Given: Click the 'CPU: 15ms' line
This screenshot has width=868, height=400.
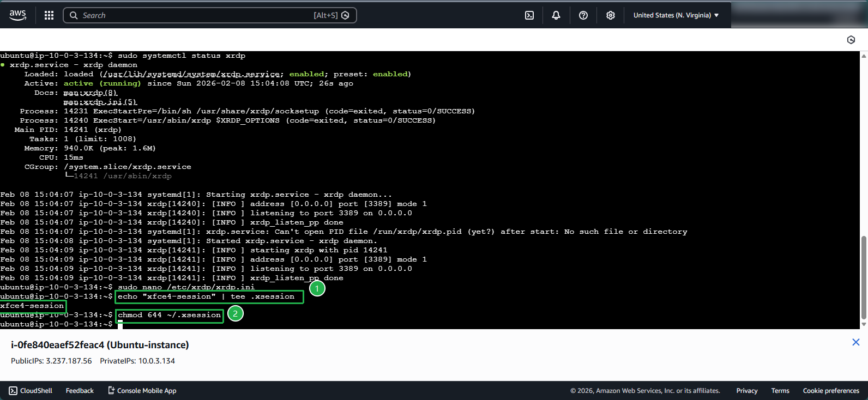Looking at the screenshot, I should (61, 157).
